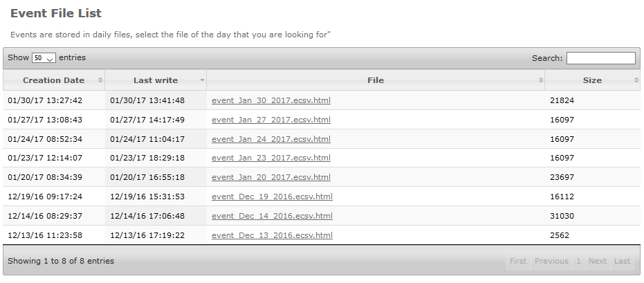This screenshot has height=283, width=644.
Task: Go to First page of entries
Action: [x=518, y=262]
